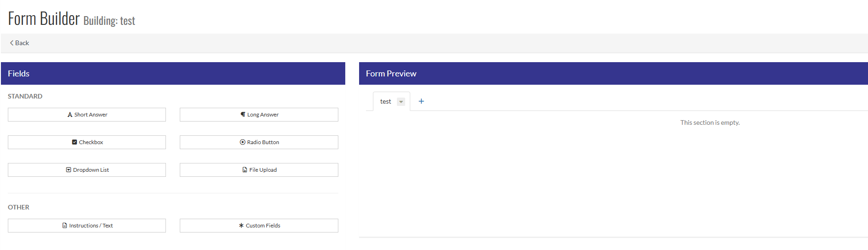Viewport: 868px width, 250px height.
Task: Go back using the Back link
Action: tap(19, 43)
